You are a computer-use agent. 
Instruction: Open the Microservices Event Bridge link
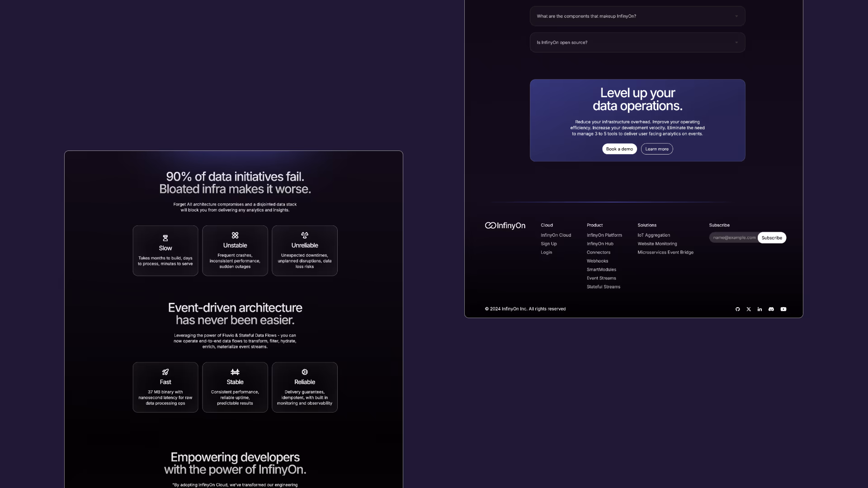click(x=665, y=253)
